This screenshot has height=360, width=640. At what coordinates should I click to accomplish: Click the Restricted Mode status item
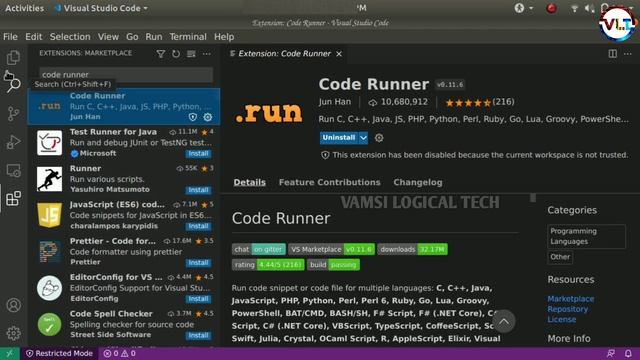pyautogui.click(x=59, y=353)
